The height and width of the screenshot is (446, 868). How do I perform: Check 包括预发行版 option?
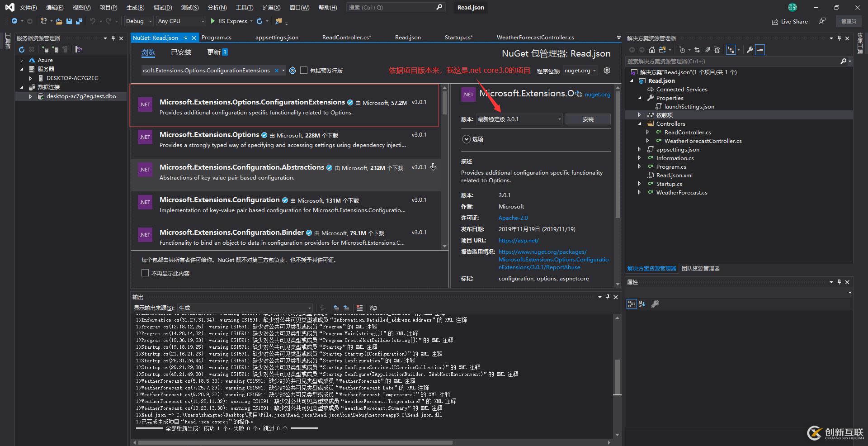(x=304, y=71)
